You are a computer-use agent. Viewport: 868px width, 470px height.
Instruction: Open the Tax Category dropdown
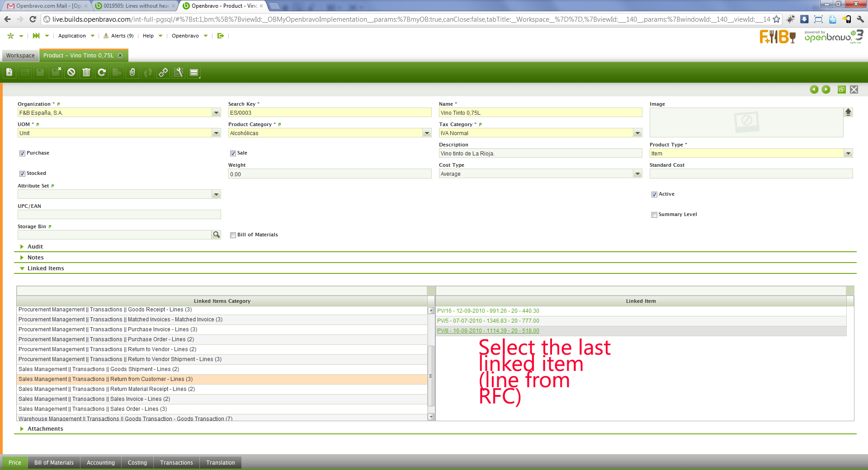point(638,133)
